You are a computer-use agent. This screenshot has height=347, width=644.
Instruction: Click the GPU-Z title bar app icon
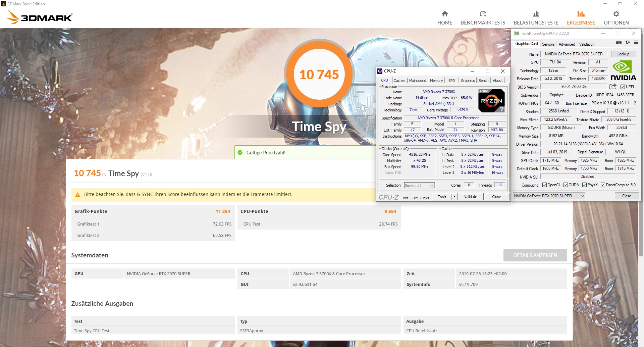[x=517, y=34]
